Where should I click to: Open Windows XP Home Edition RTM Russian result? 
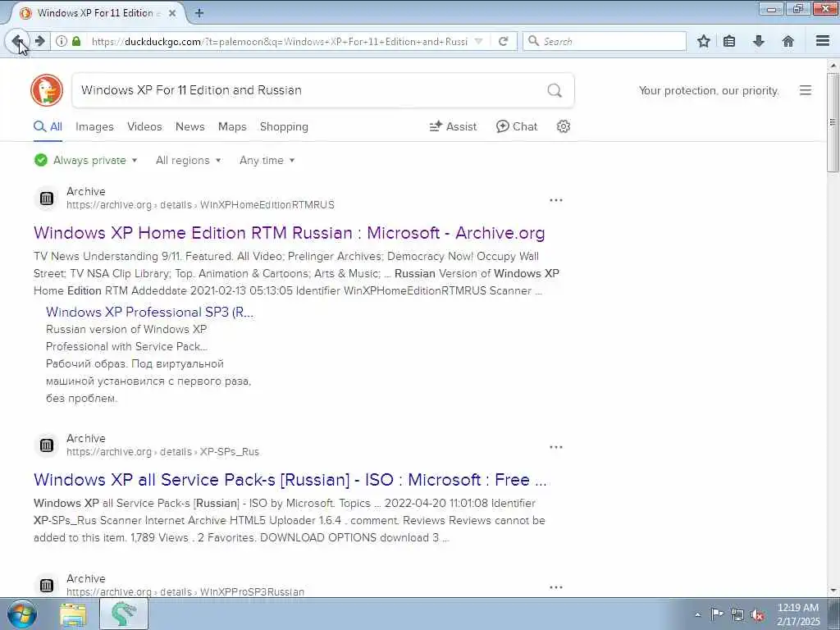tap(290, 233)
